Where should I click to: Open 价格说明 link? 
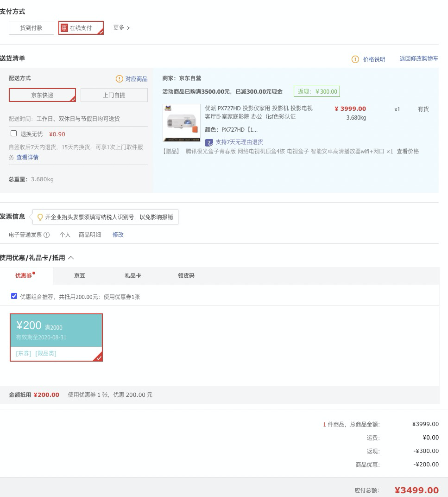pyautogui.click(x=374, y=59)
